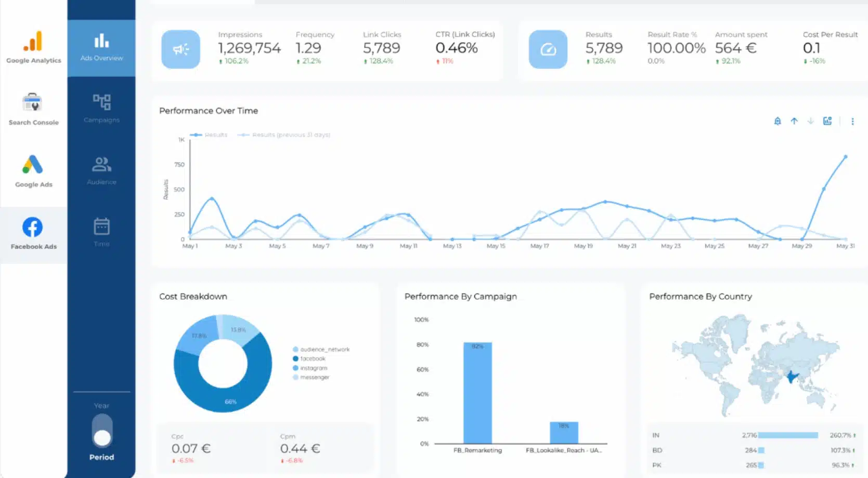Open the Facebook Ads section
Image resolution: width=868 pixels, height=478 pixels.
click(x=33, y=232)
